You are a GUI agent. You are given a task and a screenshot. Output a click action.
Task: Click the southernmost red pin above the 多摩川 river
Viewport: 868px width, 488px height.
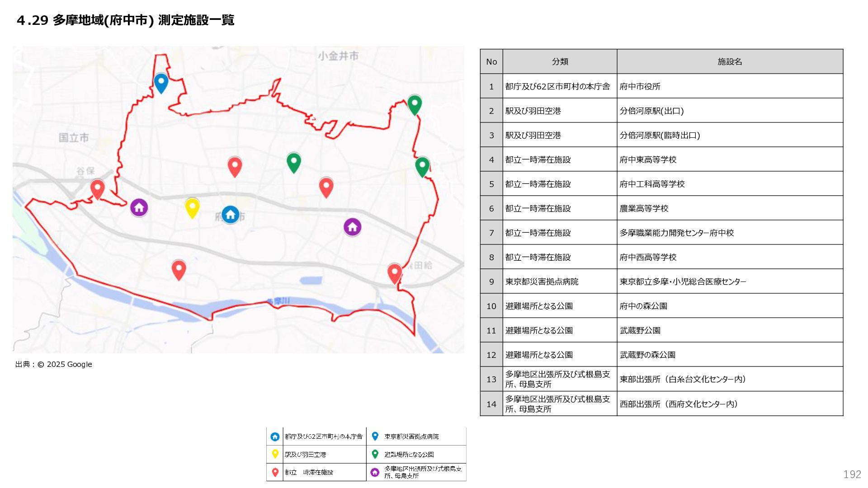click(x=179, y=269)
